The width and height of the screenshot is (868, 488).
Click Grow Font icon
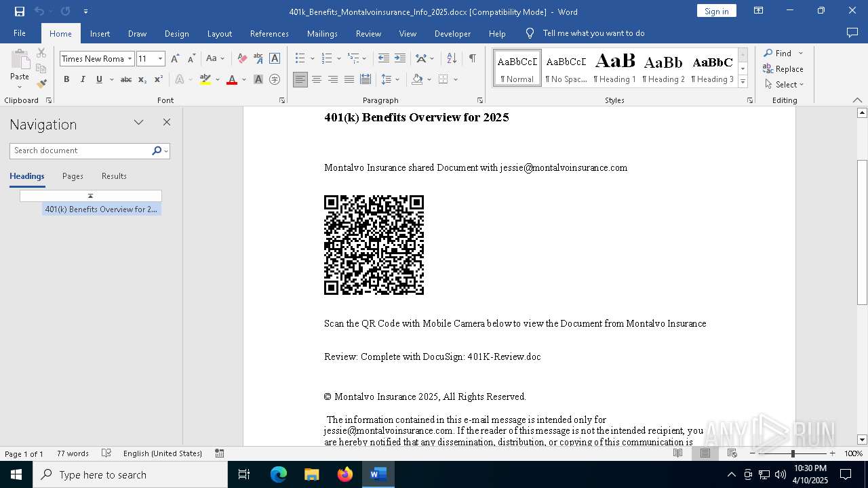tap(175, 59)
